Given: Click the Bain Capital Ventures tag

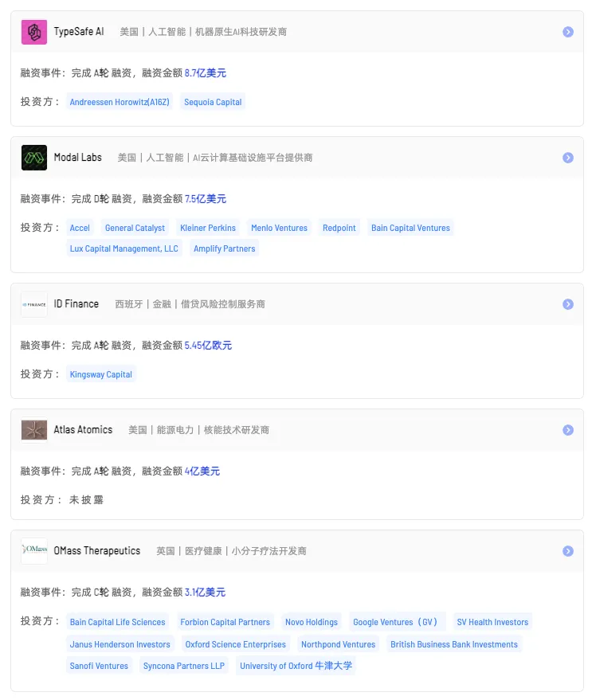Looking at the screenshot, I should coord(410,228).
